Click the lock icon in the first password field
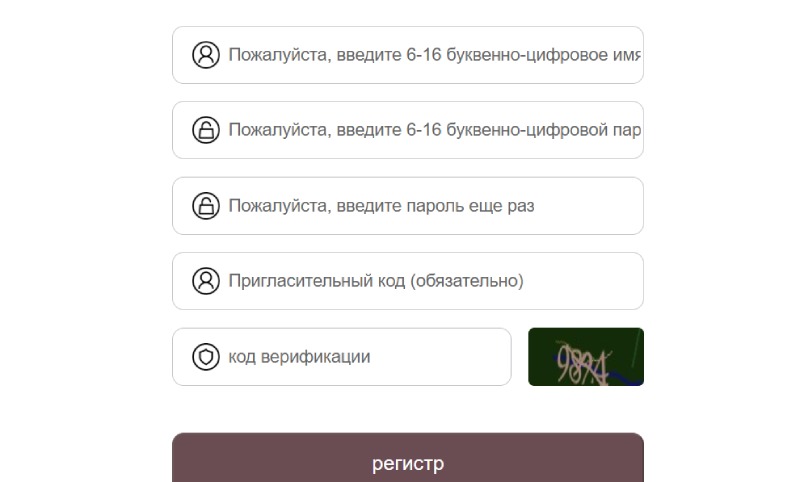This screenshot has height=482, width=800. 205,130
